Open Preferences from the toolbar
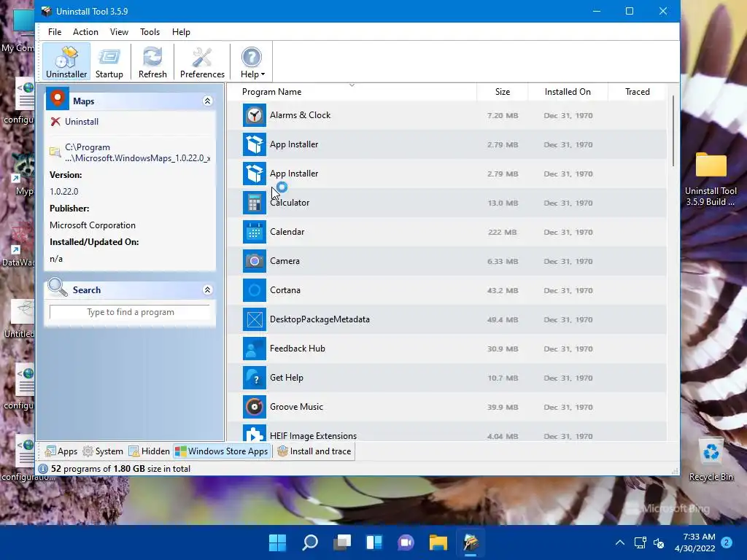 coord(202,61)
